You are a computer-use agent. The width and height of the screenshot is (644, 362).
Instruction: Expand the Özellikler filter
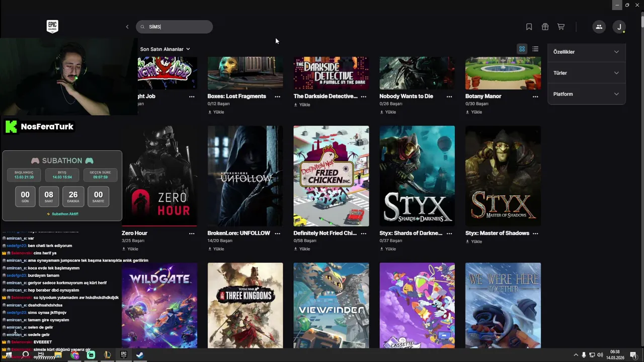(586, 52)
